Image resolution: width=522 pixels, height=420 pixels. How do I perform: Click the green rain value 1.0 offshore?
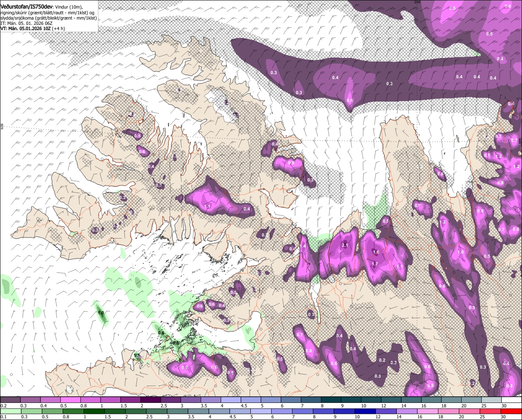coord(101,313)
